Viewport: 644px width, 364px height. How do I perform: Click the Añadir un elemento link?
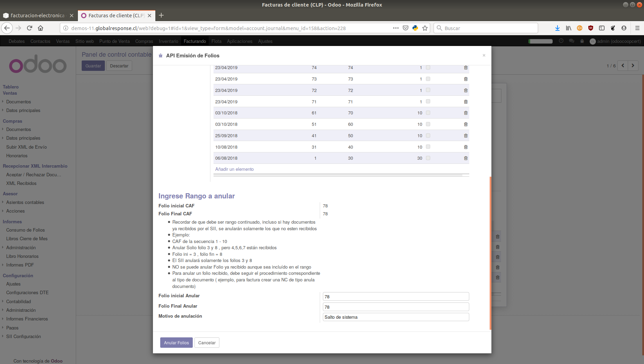tap(234, 169)
